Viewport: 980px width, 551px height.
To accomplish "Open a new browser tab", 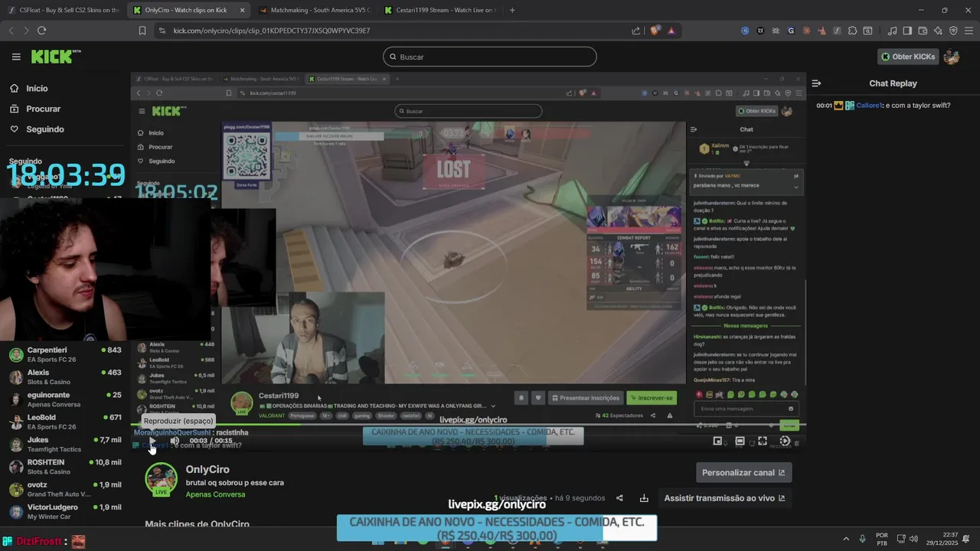I will click(512, 10).
